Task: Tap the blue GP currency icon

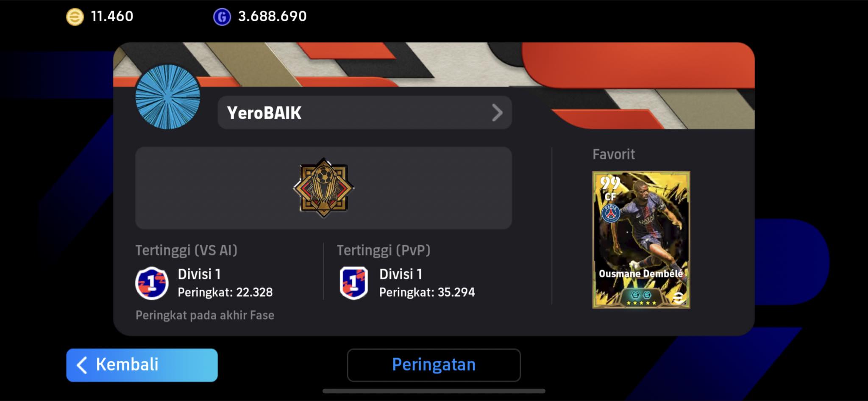Action: pos(222,17)
